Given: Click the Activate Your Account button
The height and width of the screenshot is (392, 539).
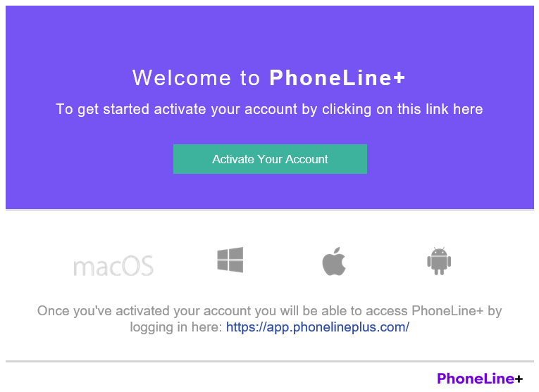Looking at the screenshot, I should [270, 159].
